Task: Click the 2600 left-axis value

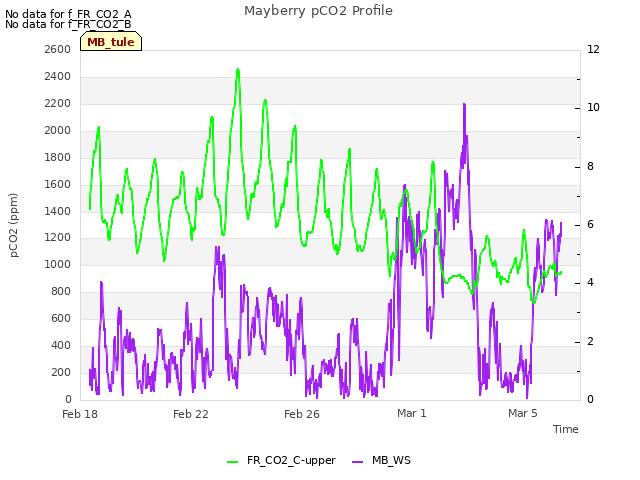Action: (x=58, y=49)
